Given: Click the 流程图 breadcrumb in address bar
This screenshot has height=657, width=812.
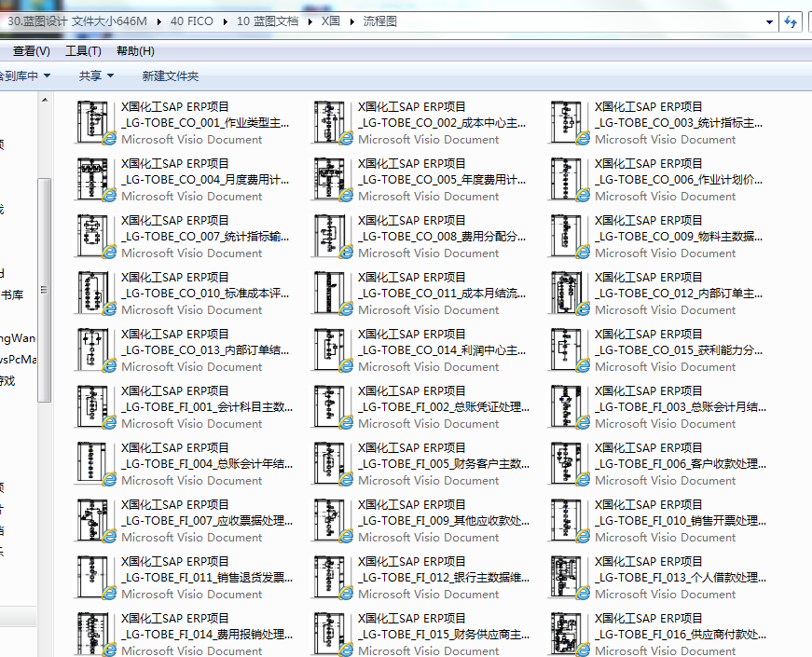Looking at the screenshot, I should pos(379,21).
